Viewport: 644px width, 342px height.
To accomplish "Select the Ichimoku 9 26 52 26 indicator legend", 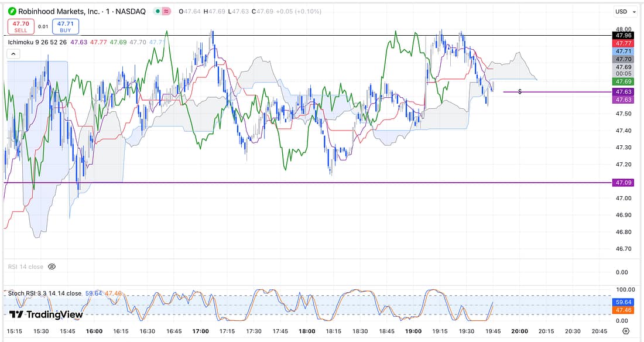I will coord(37,42).
